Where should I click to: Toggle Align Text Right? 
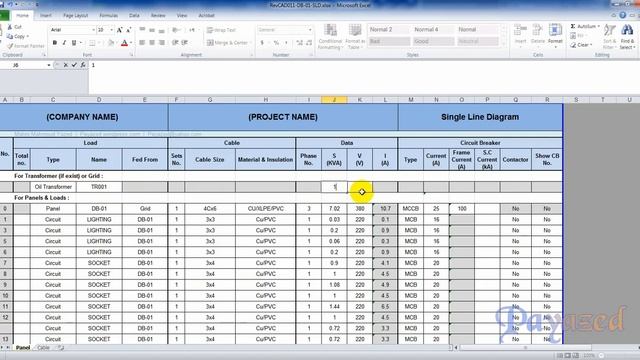[x=162, y=42]
